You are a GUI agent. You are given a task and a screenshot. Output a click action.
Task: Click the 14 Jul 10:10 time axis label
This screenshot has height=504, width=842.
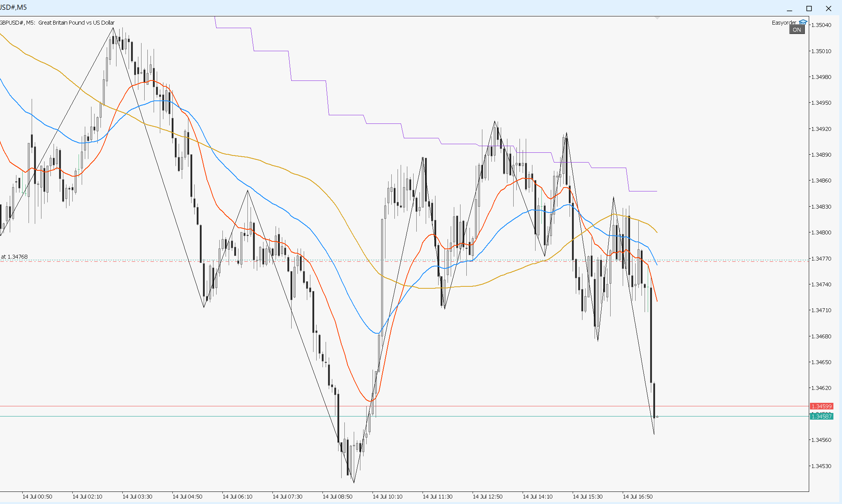click(387, 497)
